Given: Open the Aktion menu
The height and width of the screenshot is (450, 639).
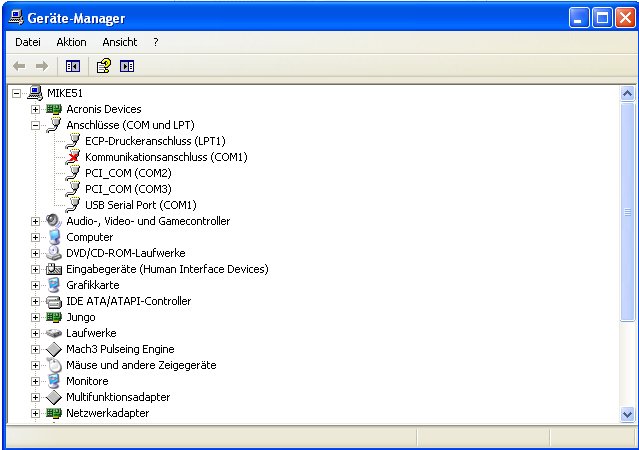Looking at the screenshot, I should [71, 42].
